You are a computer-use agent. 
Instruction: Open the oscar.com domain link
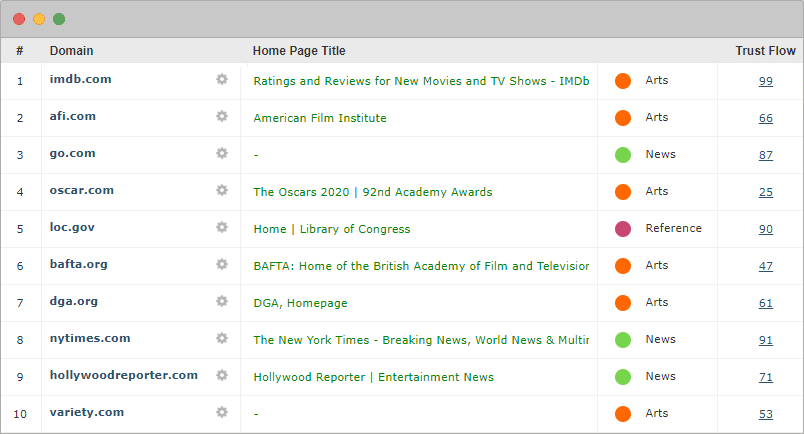pos(82,190)
